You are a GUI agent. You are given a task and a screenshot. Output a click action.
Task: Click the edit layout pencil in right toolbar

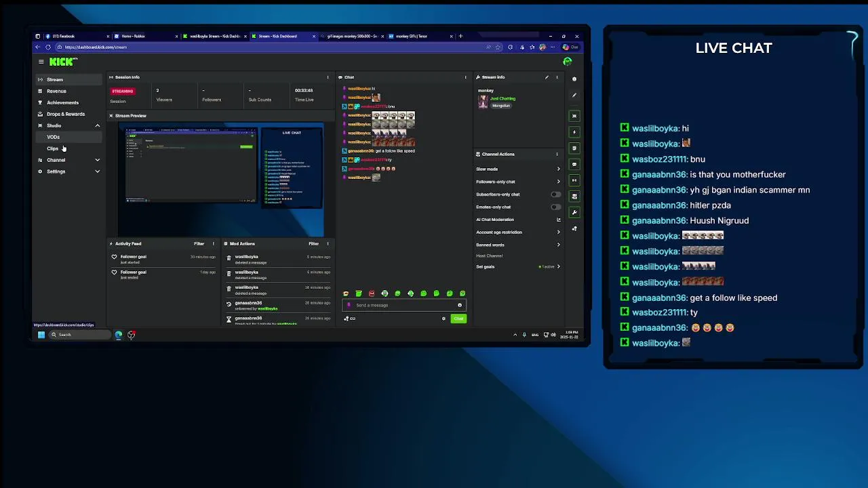(574, 96)
